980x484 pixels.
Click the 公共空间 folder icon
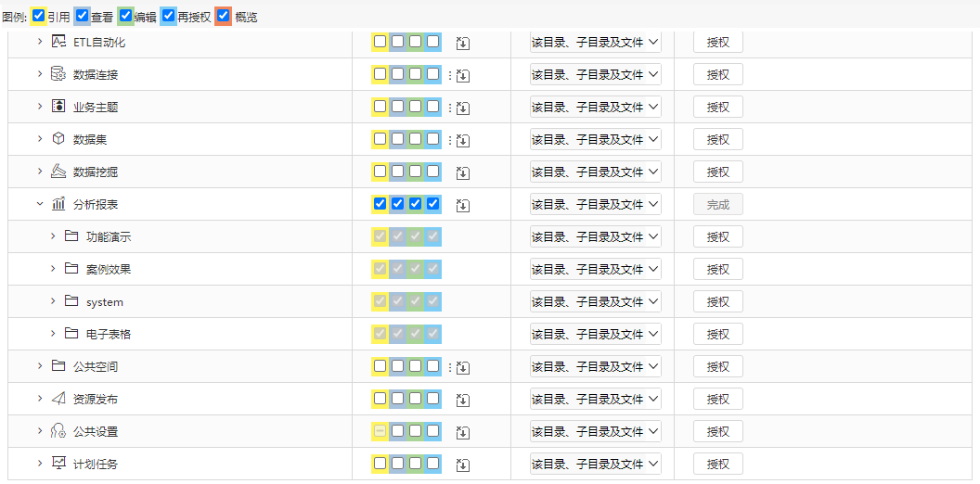pos(58,366)
